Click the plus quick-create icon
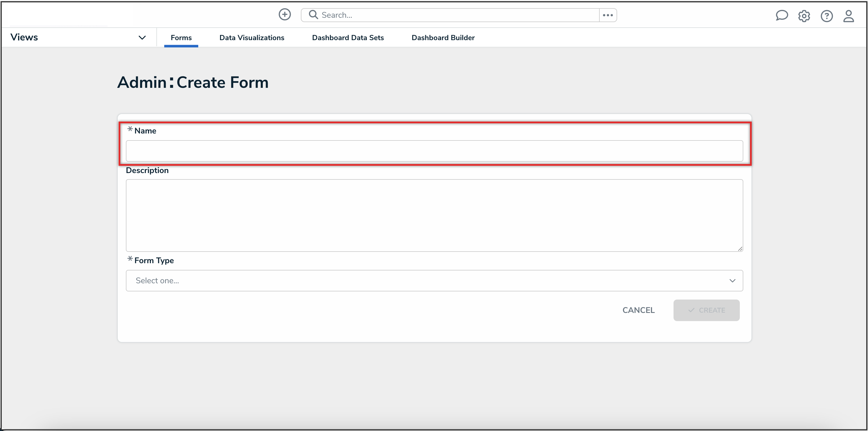Image resolution: width=868 pixels, height=431 pixels. (x=284, y=15)
